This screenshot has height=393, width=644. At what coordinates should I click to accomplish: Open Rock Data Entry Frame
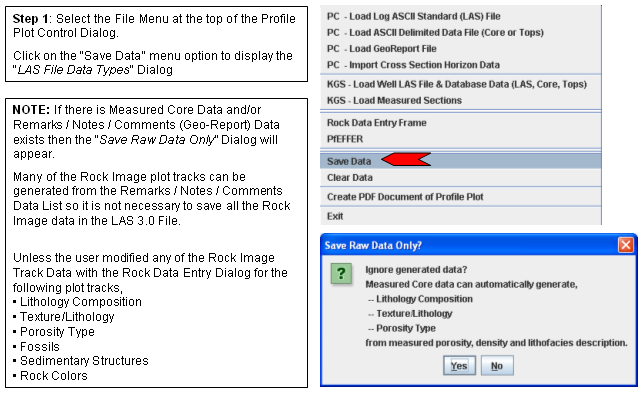[460, 123]
